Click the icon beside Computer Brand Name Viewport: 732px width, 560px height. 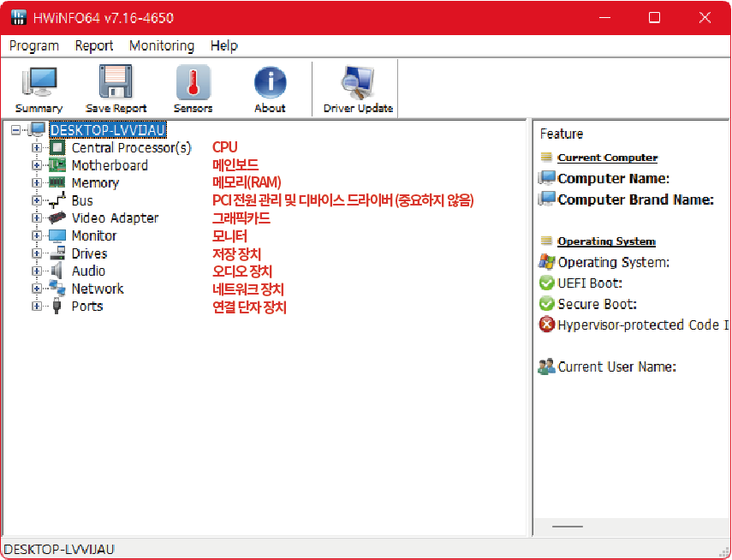[547, 199]
